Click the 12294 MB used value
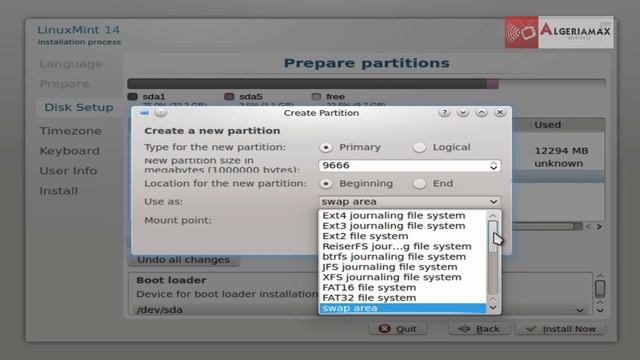 click(x=561, y=151)
